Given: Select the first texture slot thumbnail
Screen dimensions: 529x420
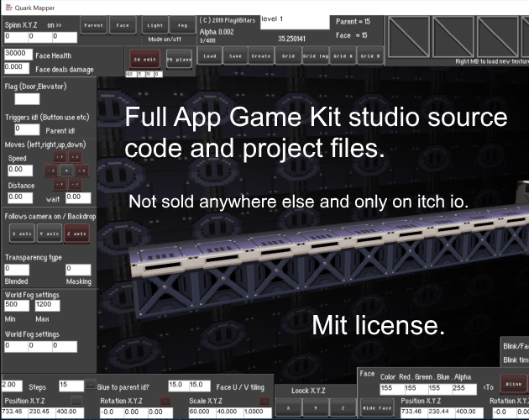Looking at the screenshot, I should coord(409,37).
